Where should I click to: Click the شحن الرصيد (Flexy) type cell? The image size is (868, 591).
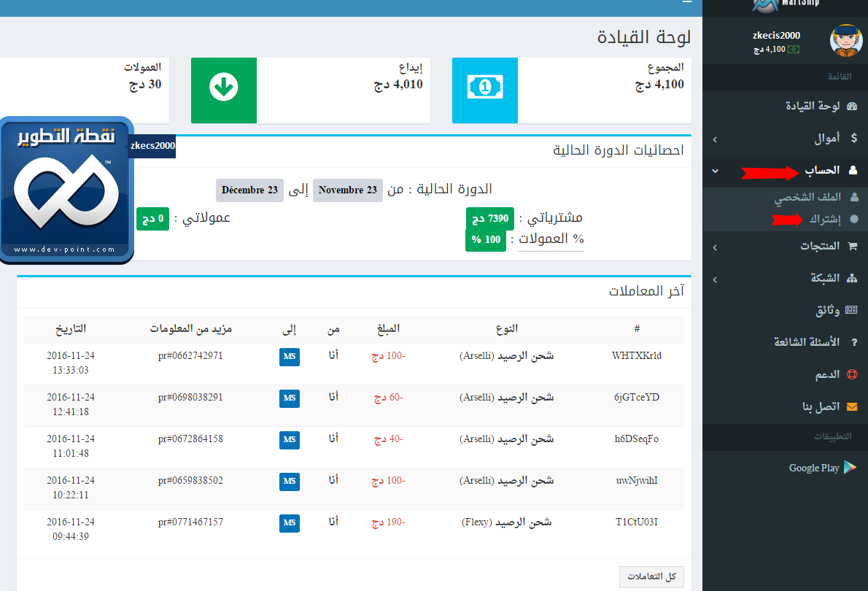point(506,522)
